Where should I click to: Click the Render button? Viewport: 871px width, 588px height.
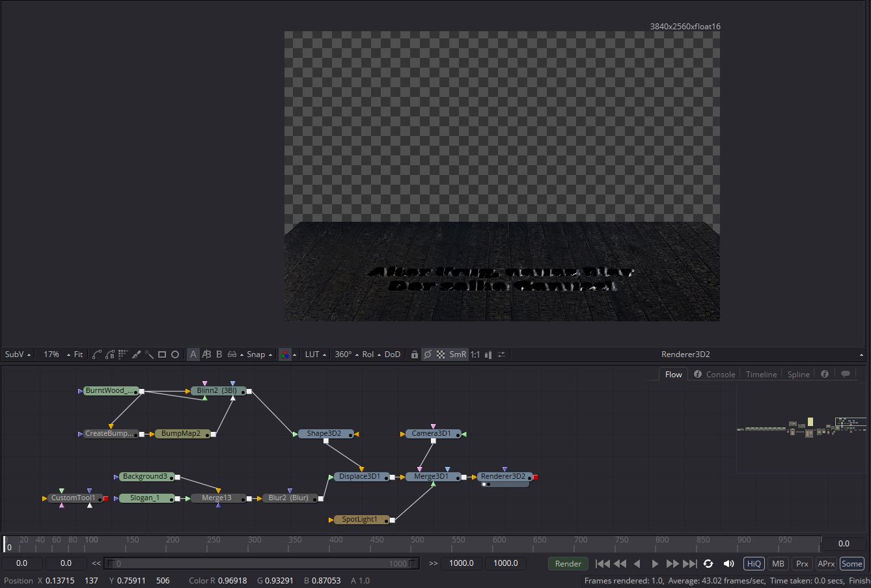coord(568,564)
